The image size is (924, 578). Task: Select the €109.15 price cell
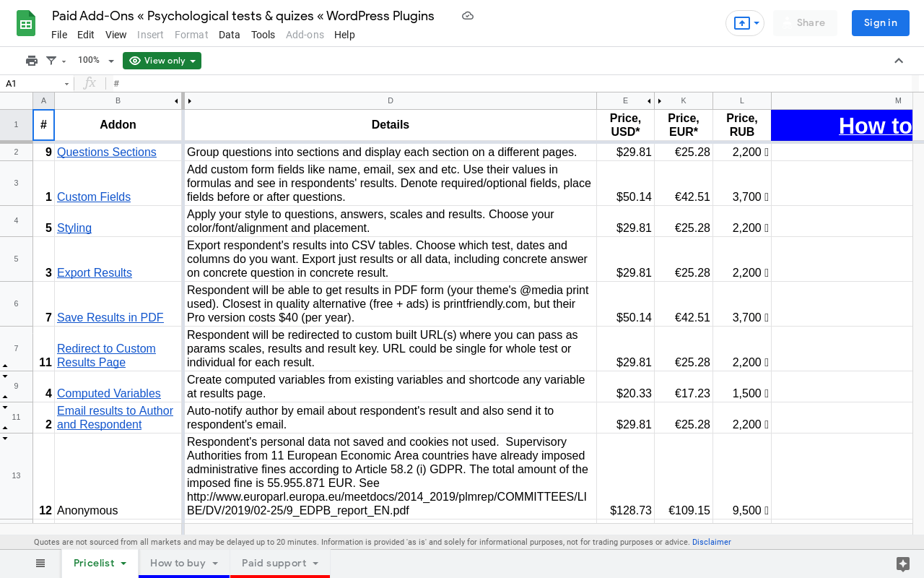coord(684,476)
